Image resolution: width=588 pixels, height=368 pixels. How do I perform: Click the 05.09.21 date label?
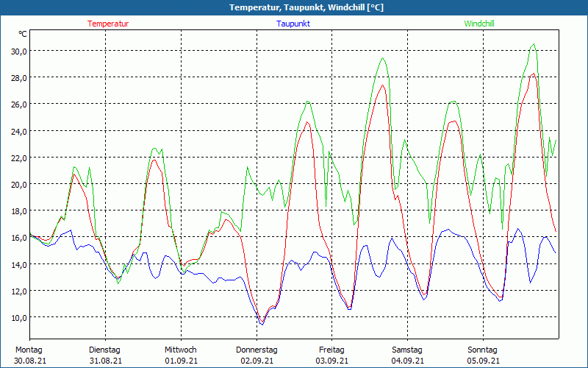pos(484,361)
